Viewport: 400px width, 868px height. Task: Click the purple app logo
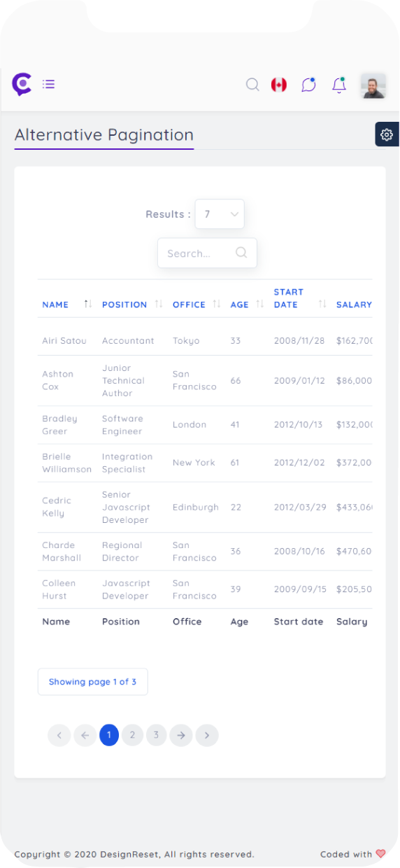pyautogui.click(x=22, y=84)
